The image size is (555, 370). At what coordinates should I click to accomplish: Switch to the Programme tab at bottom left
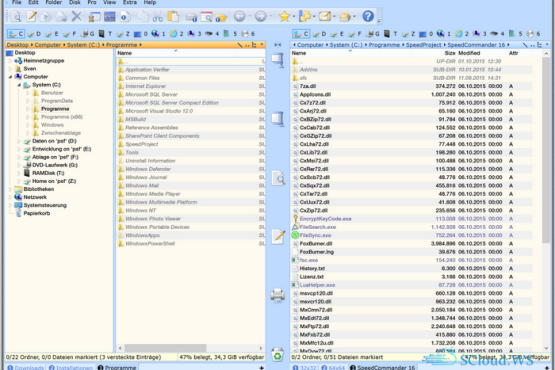pyautogui.click(x=117, y=367)
